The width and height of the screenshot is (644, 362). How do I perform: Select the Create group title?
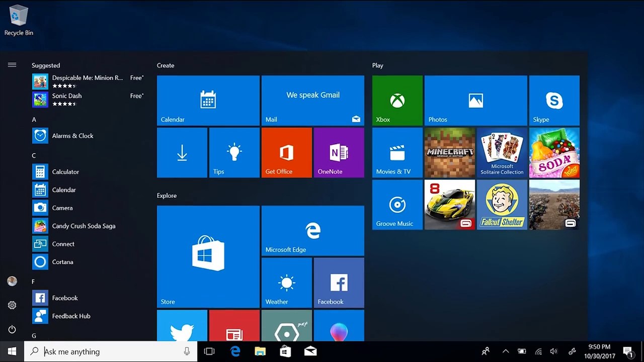click(x=166, y=65)
